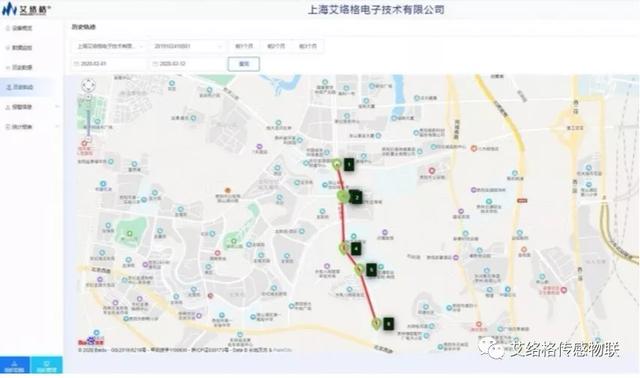Expand the fifth sidebar menu item with arrow

[x=32, y=107]
